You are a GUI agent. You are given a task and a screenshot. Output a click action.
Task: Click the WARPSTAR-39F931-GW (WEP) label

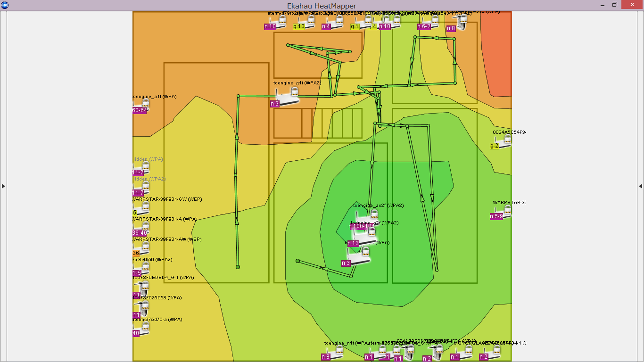(x=167, y=199)
